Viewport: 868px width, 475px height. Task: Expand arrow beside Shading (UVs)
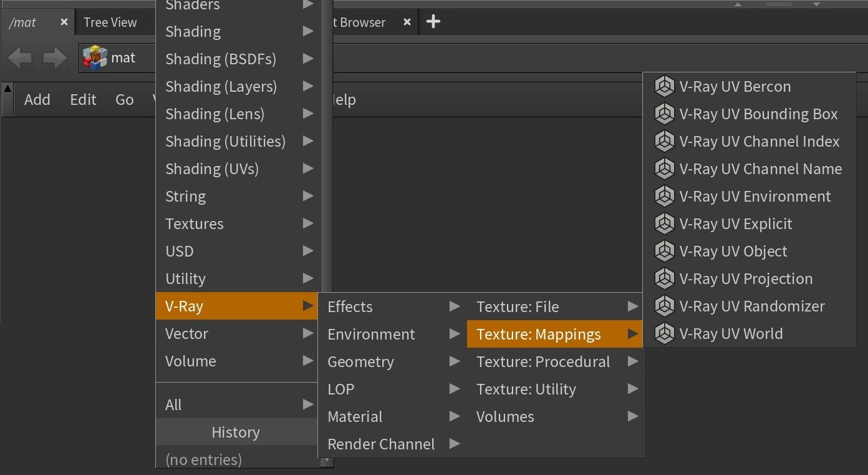(x=308, y=169)
